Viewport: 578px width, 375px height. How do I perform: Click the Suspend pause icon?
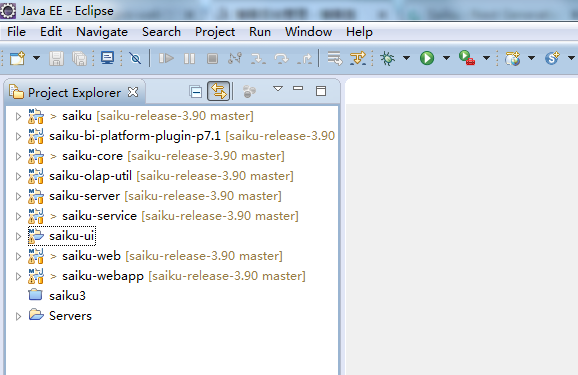189,58
